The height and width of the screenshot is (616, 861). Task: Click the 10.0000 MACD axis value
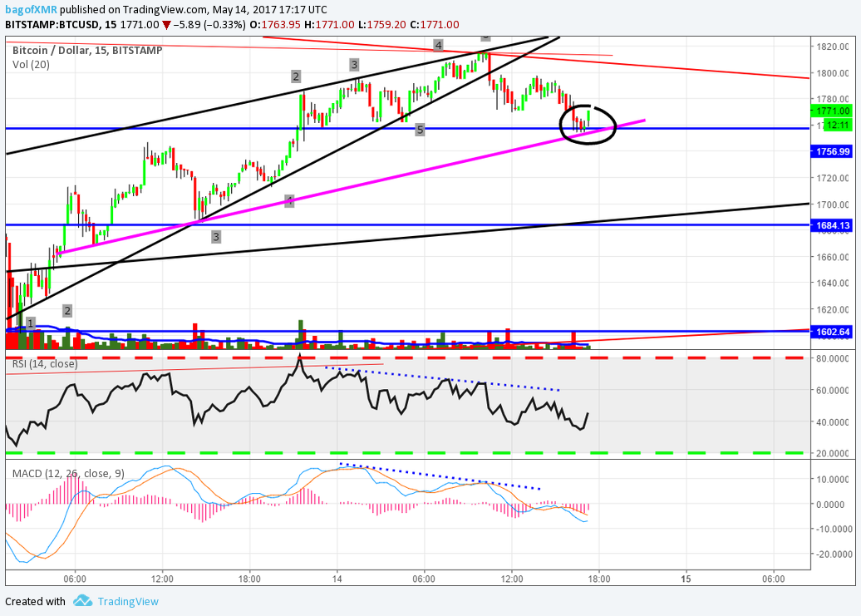coord(834,479)
